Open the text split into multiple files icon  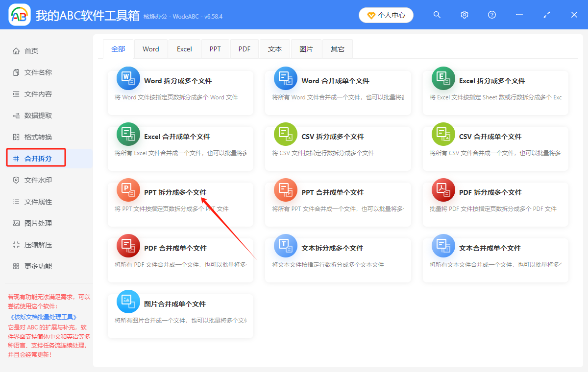click(285, 246)
